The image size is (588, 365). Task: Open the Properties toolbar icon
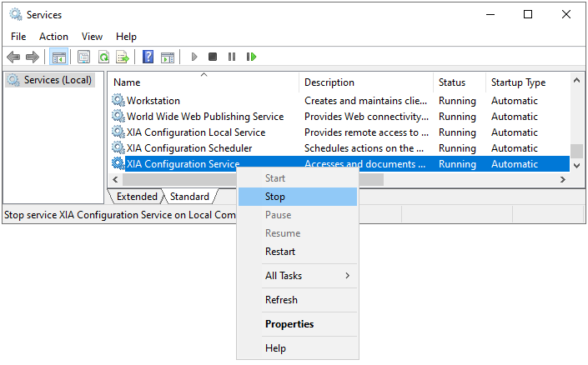83,57
